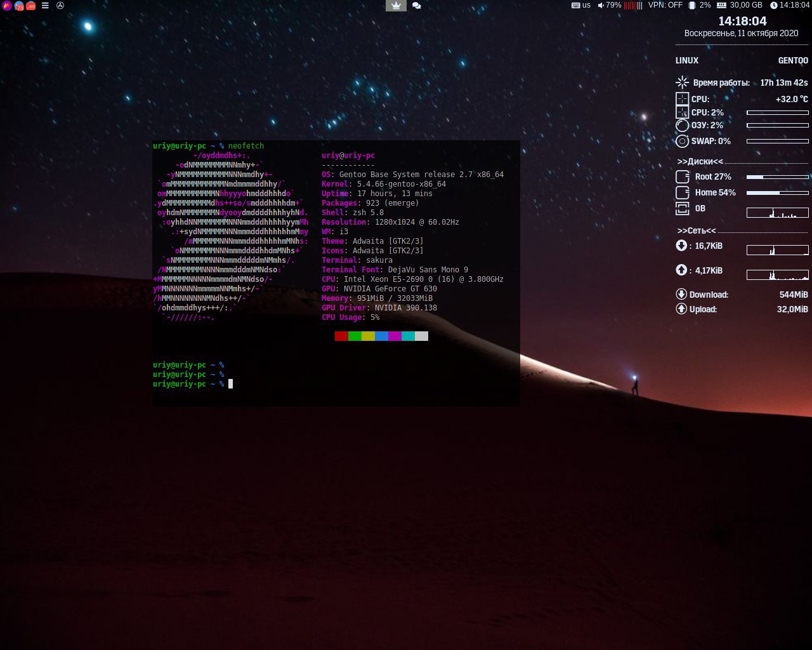812x650 pixels.
Task: Click the Upload total arrow icon
Action: click(x=681, y=308)
